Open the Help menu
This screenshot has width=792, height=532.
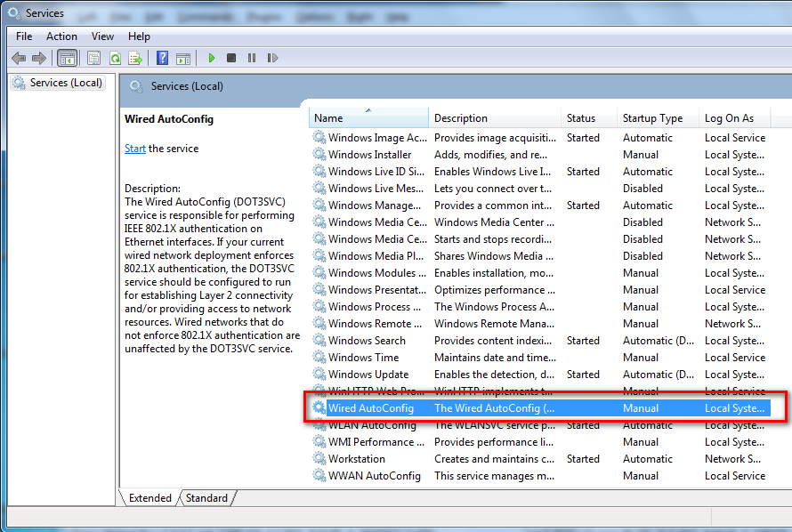point(139,36)
